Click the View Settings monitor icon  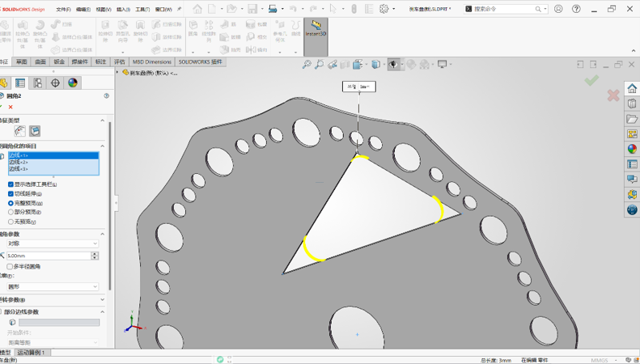click(442, 64)
